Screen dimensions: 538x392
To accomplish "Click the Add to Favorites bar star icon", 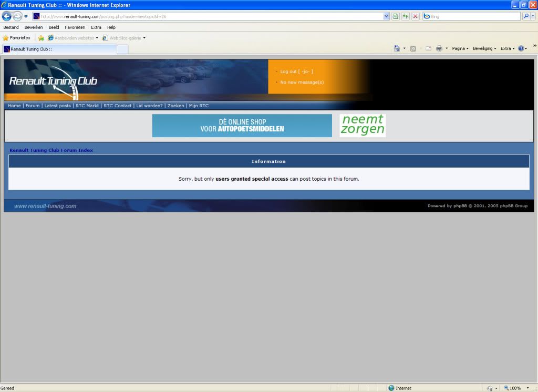I will click(41, 38).
